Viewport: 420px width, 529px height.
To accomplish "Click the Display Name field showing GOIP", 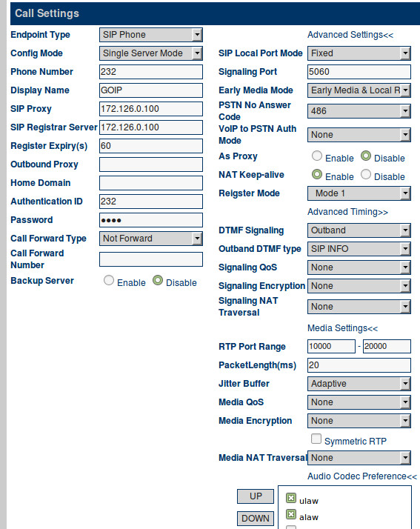I will 151,90.
